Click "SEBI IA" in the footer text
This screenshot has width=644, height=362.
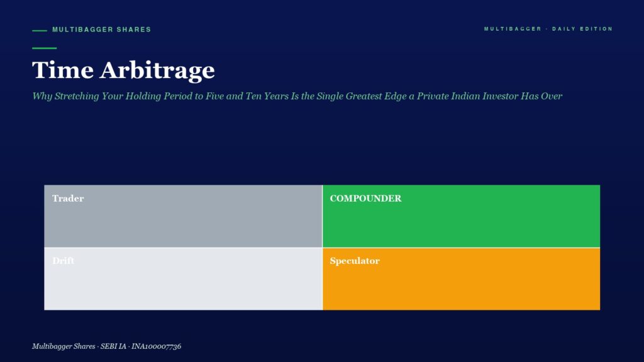pyautogui.click(x=113, y=346)
